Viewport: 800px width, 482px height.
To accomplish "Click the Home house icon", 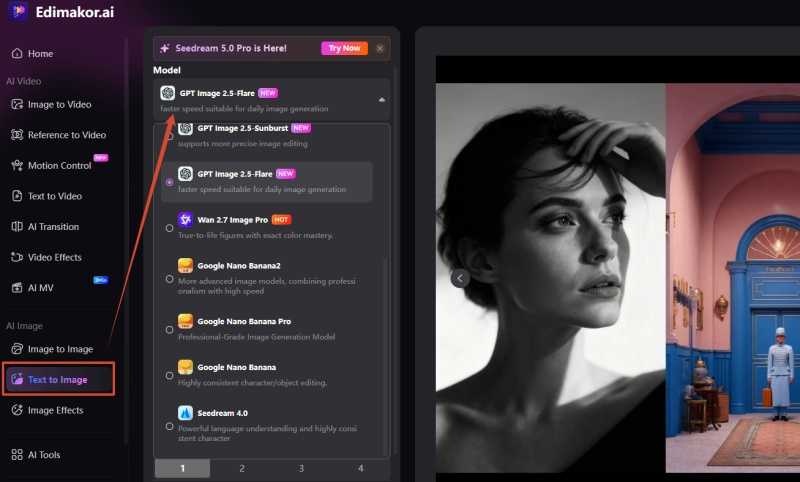I will [17, 54].
